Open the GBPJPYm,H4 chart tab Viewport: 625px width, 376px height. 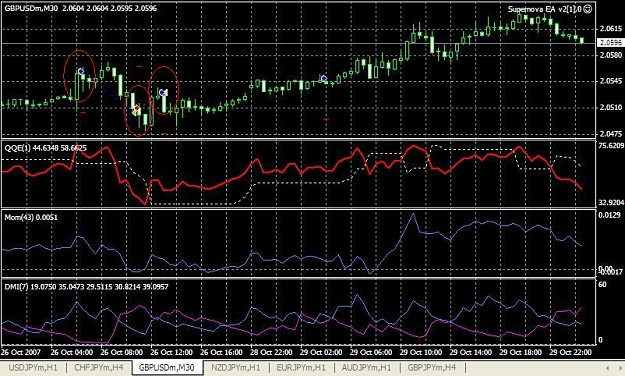point(432,368)
